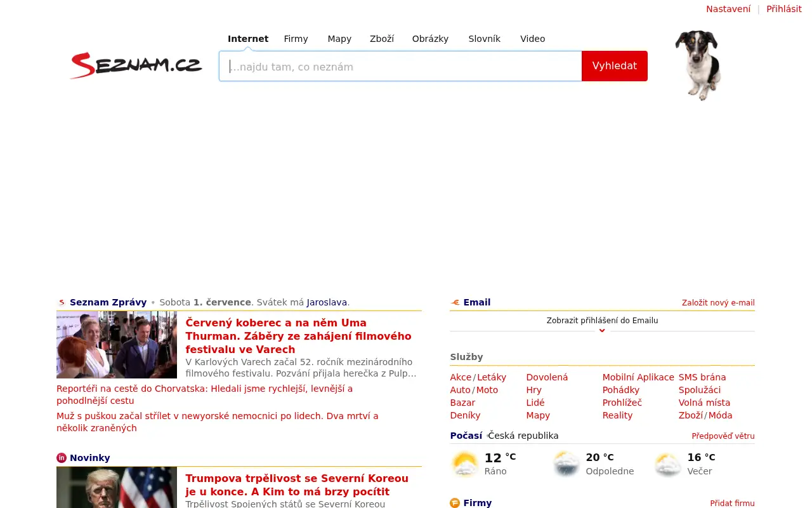Viewport: 812px width, 508px height.
Task: Open the Mobilní Aplikace link
Action: point(638,377)
